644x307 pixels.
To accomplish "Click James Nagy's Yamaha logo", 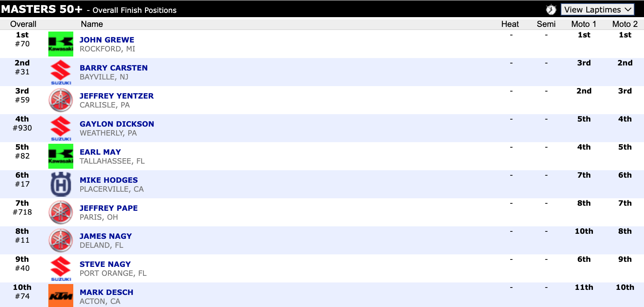I will pos(60,240).
